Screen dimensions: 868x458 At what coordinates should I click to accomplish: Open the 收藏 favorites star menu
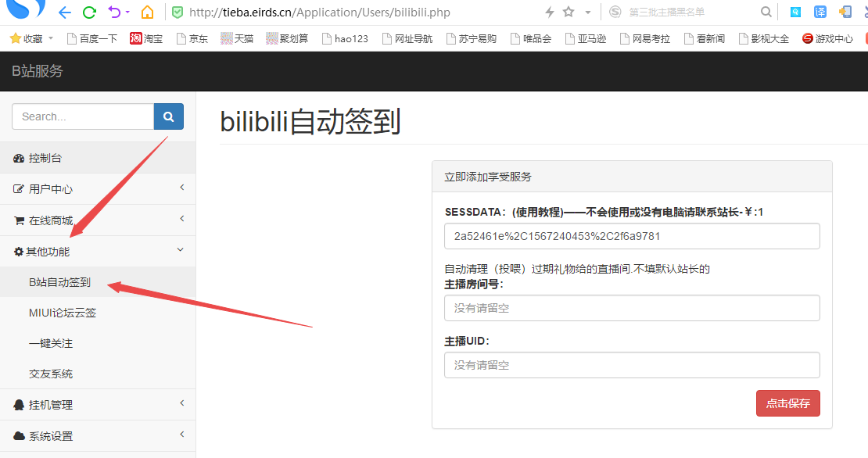(27, 38)
